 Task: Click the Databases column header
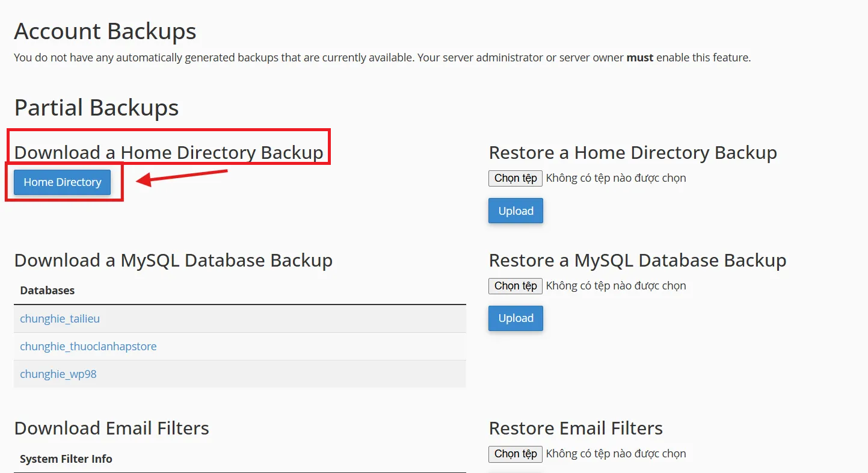click(48, 291)
